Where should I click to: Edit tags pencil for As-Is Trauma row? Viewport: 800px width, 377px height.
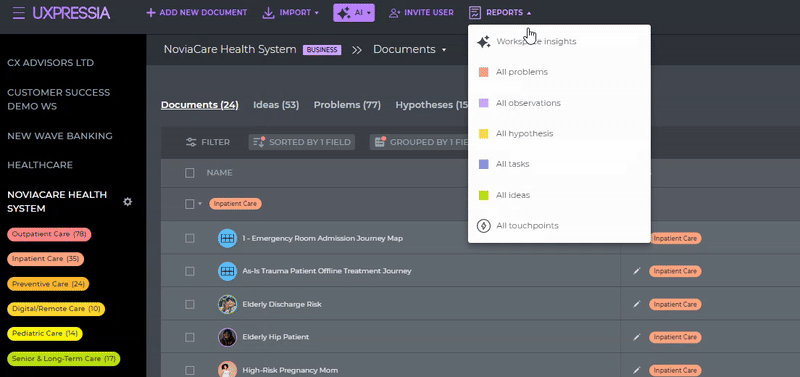[636, 271]
